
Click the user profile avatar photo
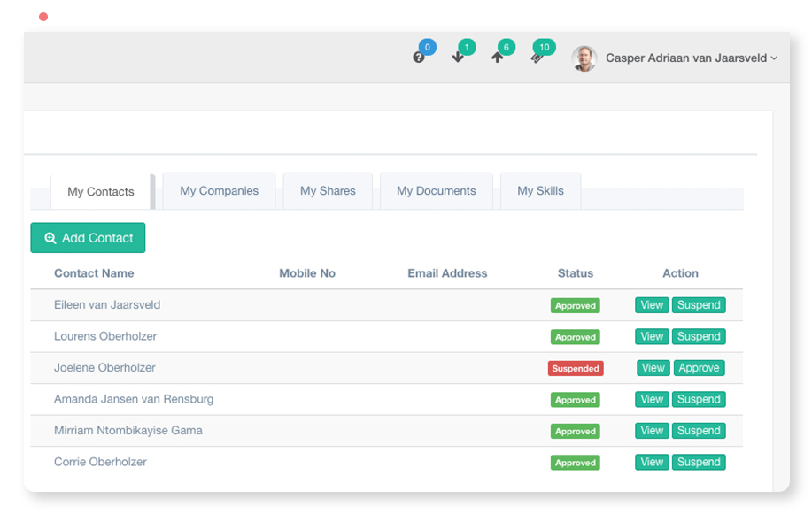(584, 58)
